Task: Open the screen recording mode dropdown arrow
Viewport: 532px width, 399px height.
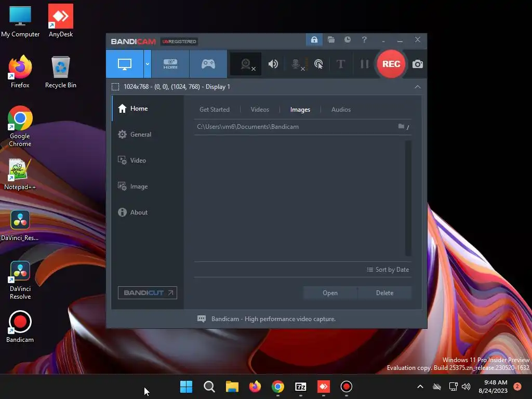Action: tap(147, 64)
